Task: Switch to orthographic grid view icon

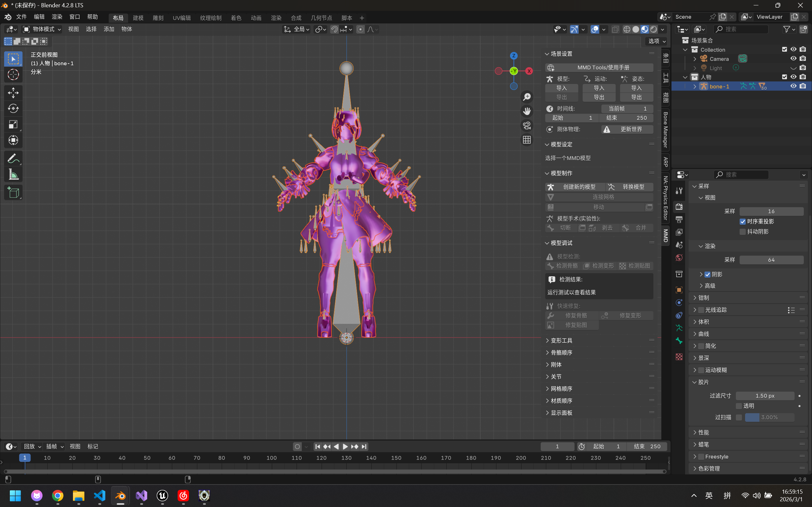Action: pos(527,140)
